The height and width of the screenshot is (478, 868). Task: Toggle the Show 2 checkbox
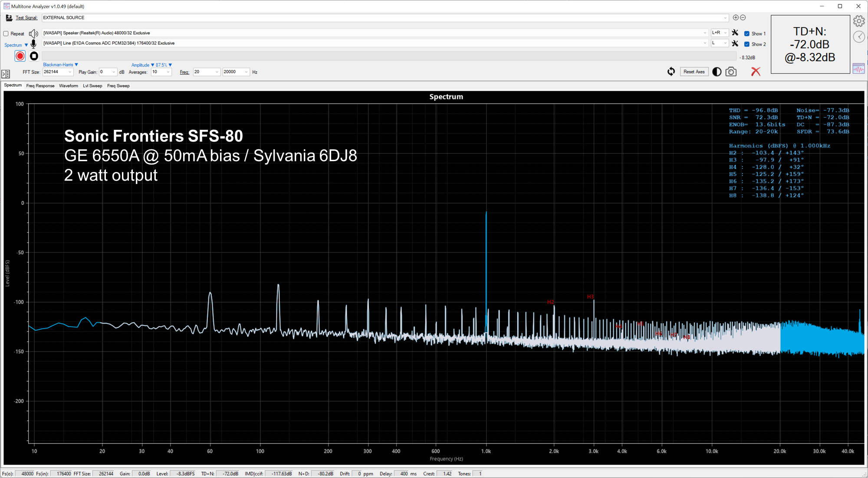pos(747,44)
